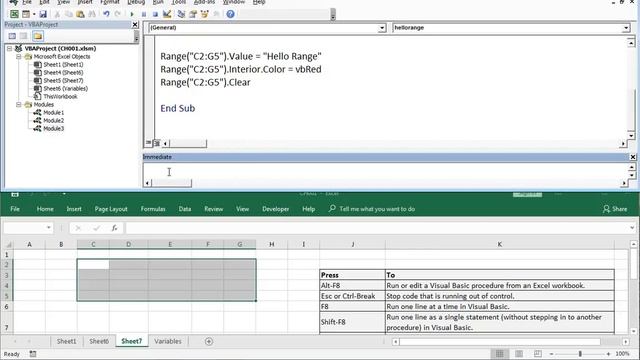Viewport: 640px width, 360px height.
Task: Open Module3 in project tree
Action: 53,129
